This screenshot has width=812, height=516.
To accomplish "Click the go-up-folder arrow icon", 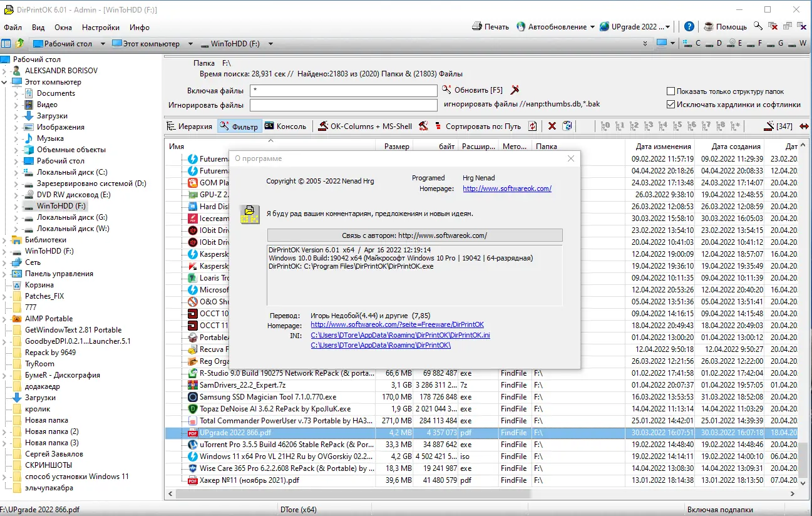I will point(20,44).
